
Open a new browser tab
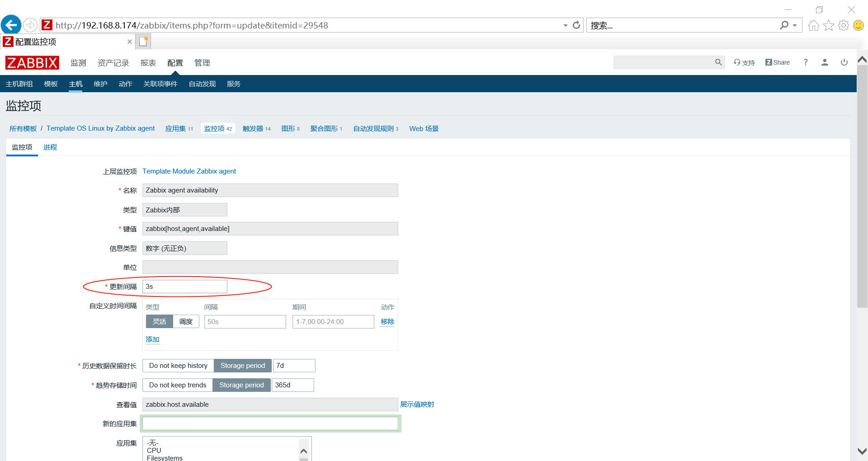[x=144, y=42]
